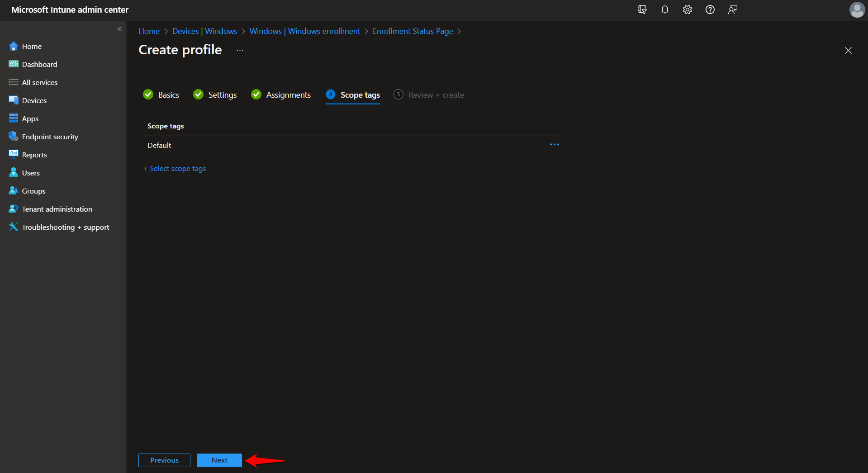Open more options next to Create profile
This screenshot has height=473, width=868.
tap(240, 50)
